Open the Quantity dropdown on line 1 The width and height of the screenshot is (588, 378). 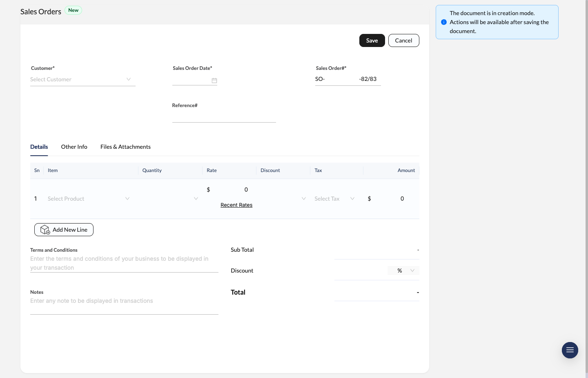pyautogui.click(x=196, y=199)
